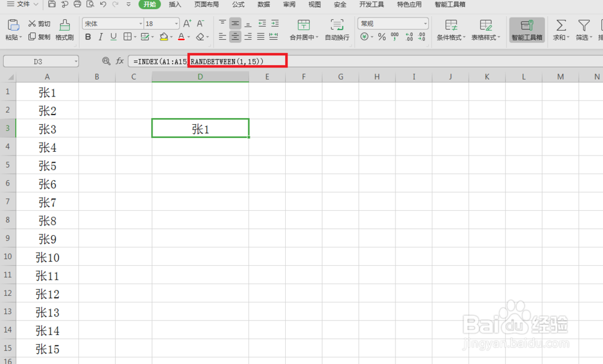Click the AutoSum (求和) sigma icon
Viewport: 603px width, 364px height.
pyautogui.click(x=561, y=25)
